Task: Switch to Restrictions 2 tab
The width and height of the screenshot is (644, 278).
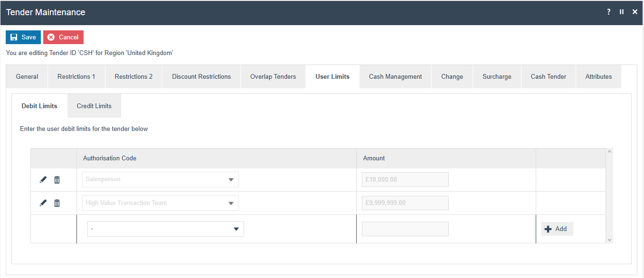Action: (133, 76)
